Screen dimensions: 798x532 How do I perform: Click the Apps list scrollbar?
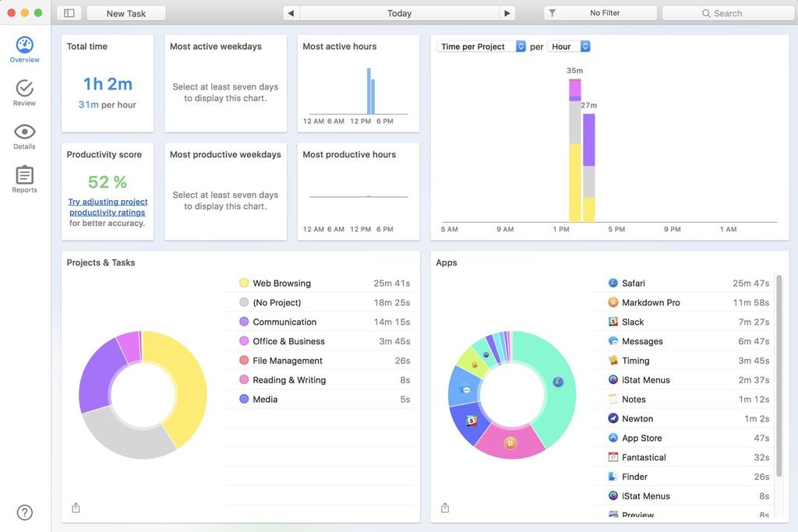[x=779, y=375]
